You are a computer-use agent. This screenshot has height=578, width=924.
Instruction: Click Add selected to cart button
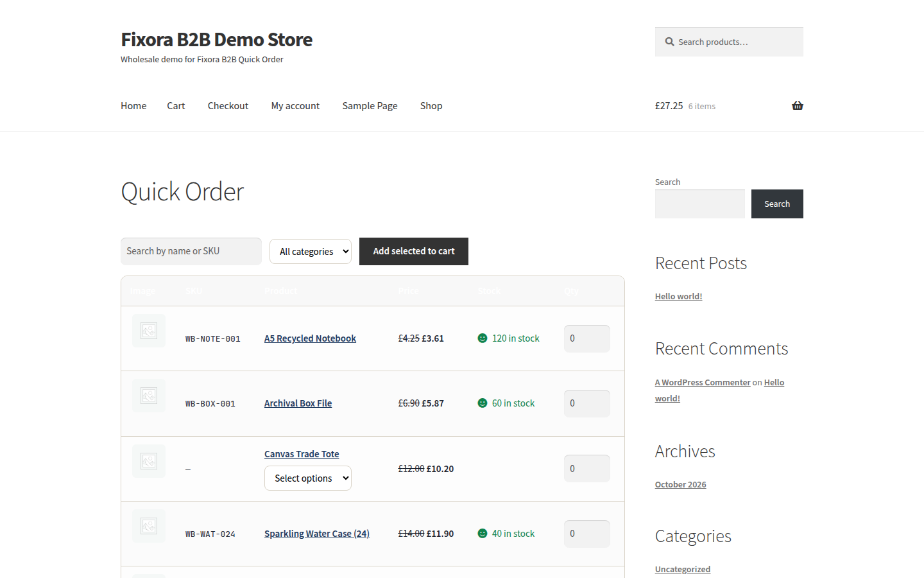(x=414, y=251)
